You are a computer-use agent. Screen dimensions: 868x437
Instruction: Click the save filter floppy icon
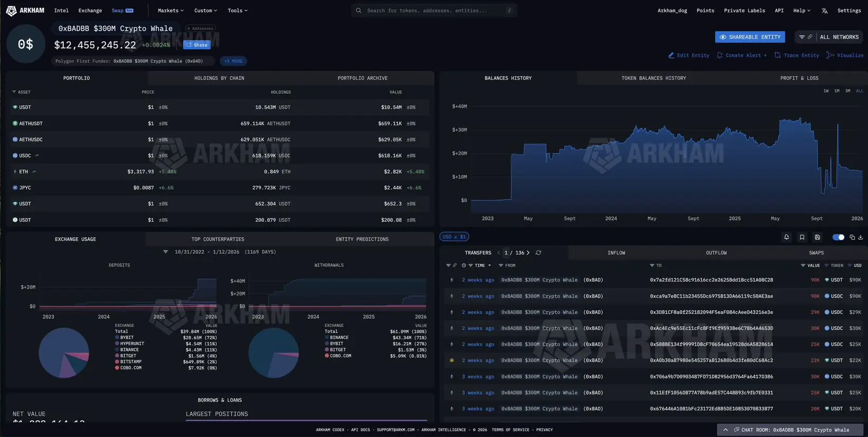point(817,237)
